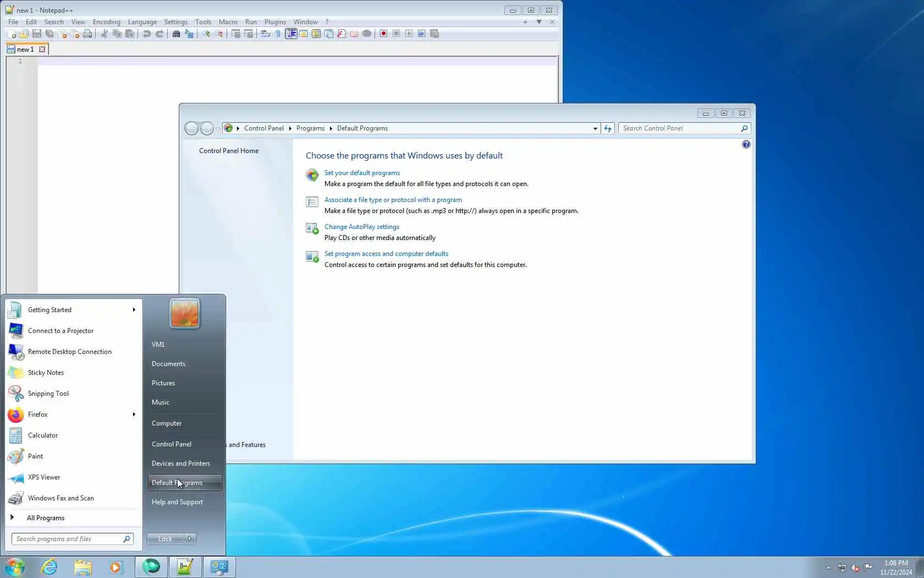This screenshot has height=578, width=924.
Task: Click the Undo arrow in Notepad++ toolbar
Action: 147,34
